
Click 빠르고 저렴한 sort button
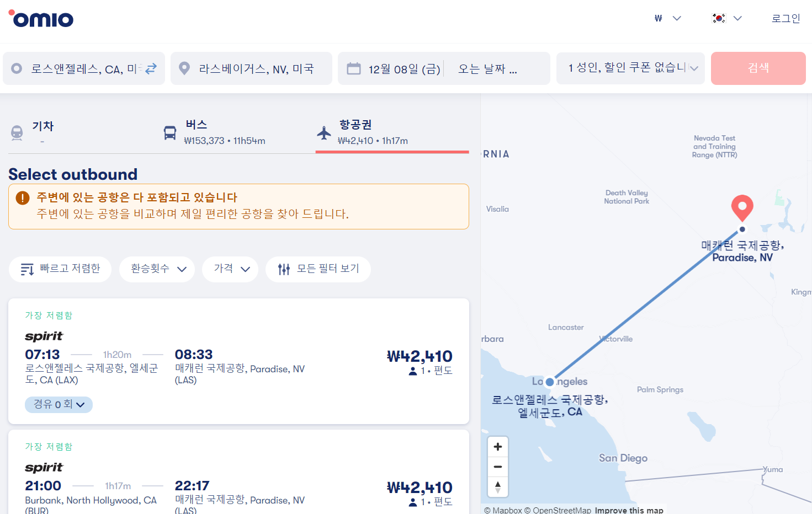pos(60,269)
